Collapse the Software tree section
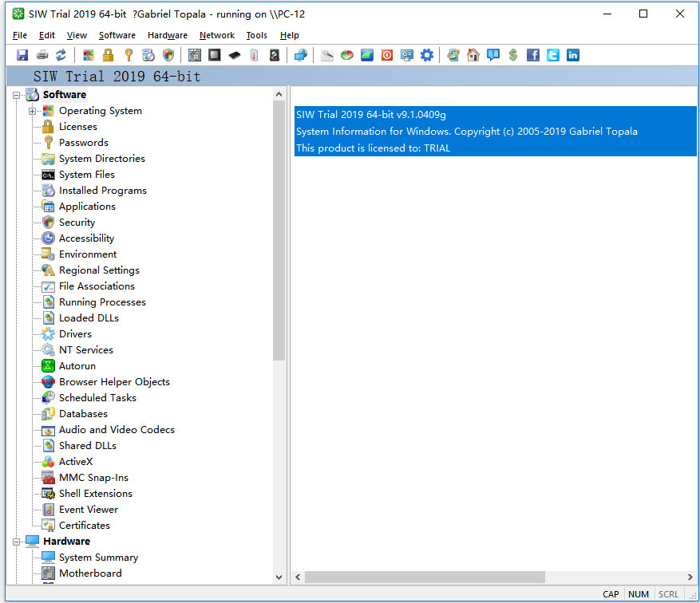This screenshot has width=700, height=603. pyautogui.click(x=17, y=95)
